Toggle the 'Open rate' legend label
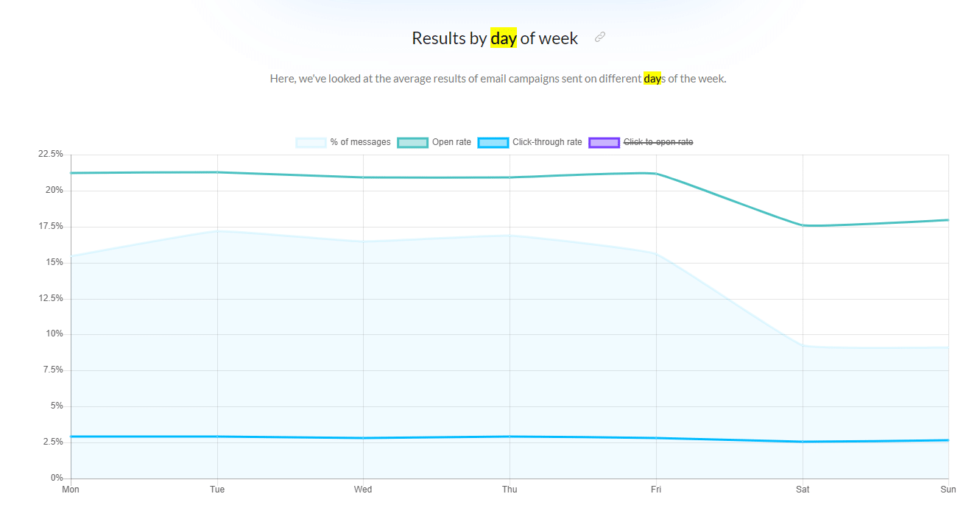Image resolution: width=980 pixels, height=519 pixels. pos(451,142)
